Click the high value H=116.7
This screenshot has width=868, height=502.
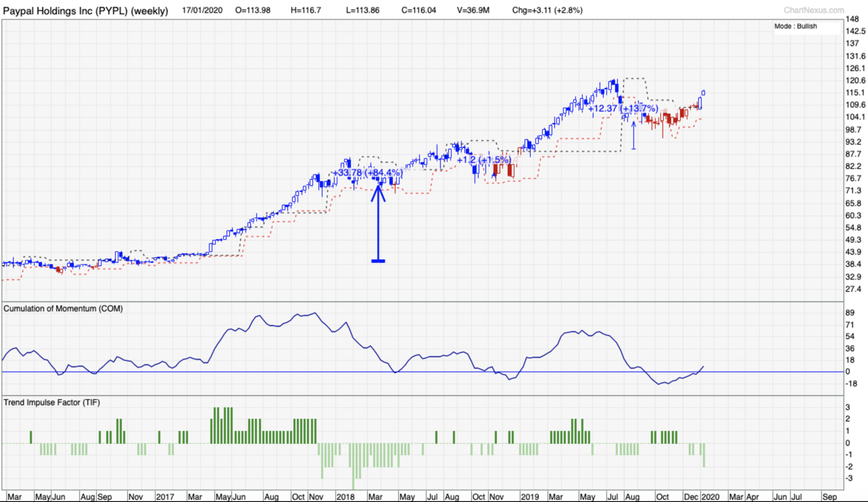coord(306,10)
